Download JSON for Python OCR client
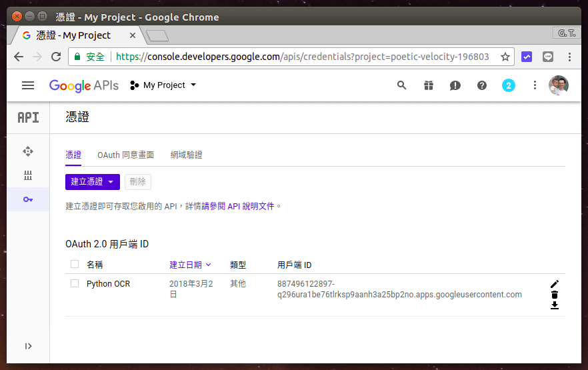Viewport: 588px width, 370px height. [x=555, y=305]
